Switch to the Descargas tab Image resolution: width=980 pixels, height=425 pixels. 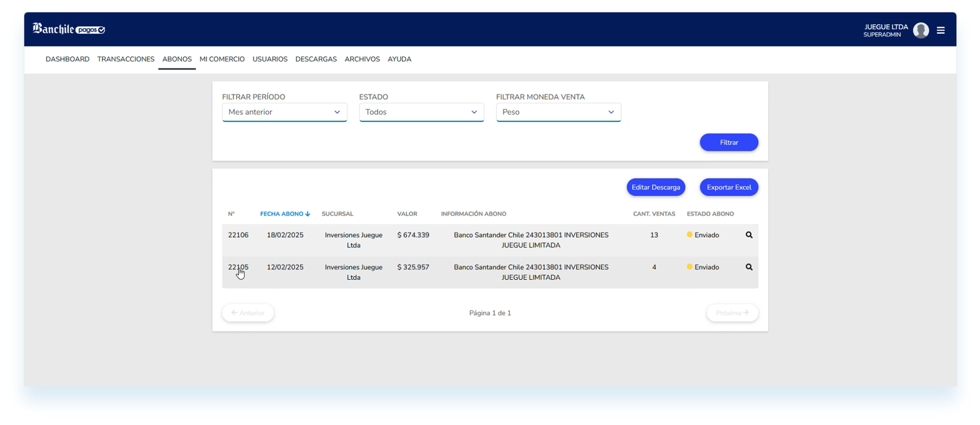pos(316,59)
